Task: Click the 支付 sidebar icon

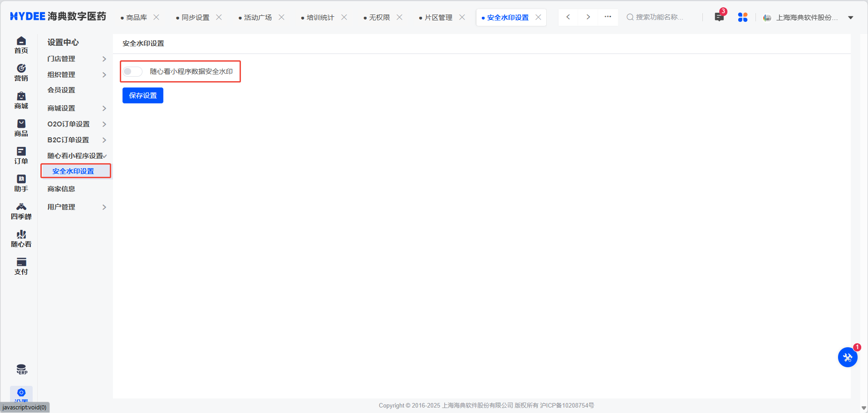Action: [x=21, y=266]
